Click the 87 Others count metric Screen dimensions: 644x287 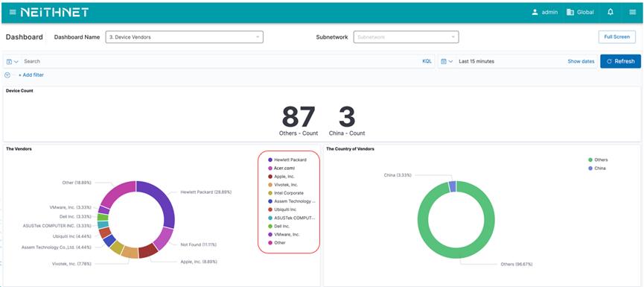coord(299,120)
